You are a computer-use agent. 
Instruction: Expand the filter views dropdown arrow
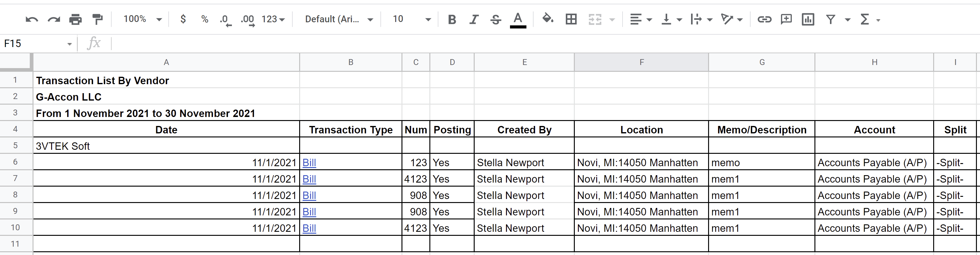click(x=848, y=20)
